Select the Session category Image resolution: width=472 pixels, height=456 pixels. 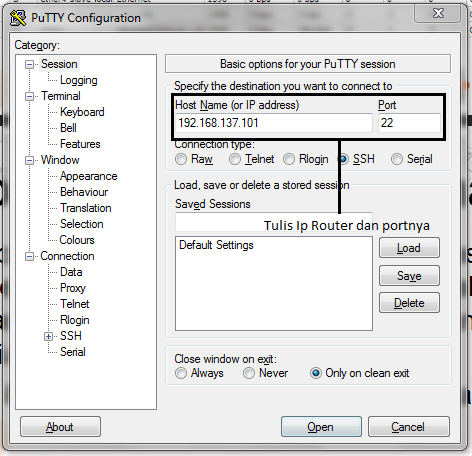tap(59, 64)
